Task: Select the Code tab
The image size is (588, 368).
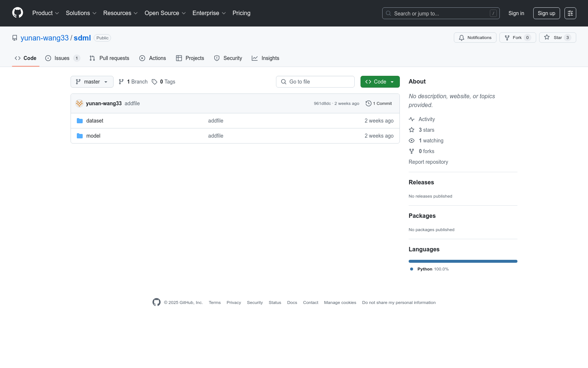Action: coord(26,58)
